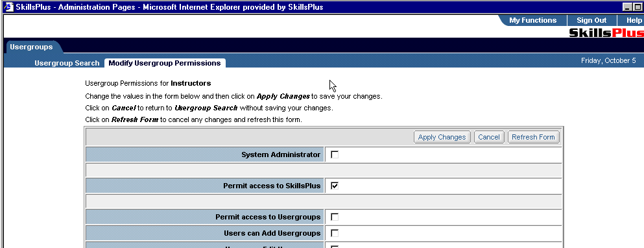The width and height of the screenshot is (644, 248).
Task: Click the Friday, October 5 date text
Action: 608,60
